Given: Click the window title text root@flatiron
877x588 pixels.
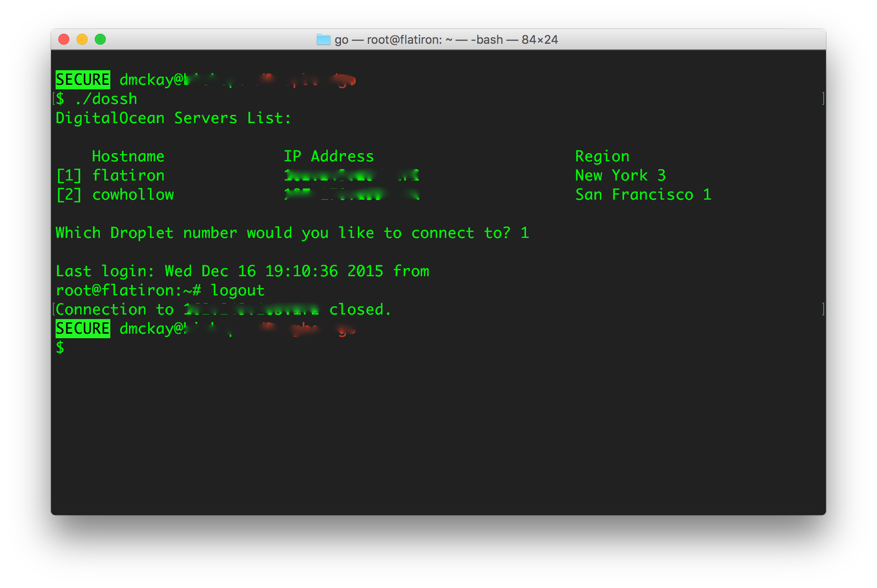Looking at the screenshot, I should tap(404, 40).
